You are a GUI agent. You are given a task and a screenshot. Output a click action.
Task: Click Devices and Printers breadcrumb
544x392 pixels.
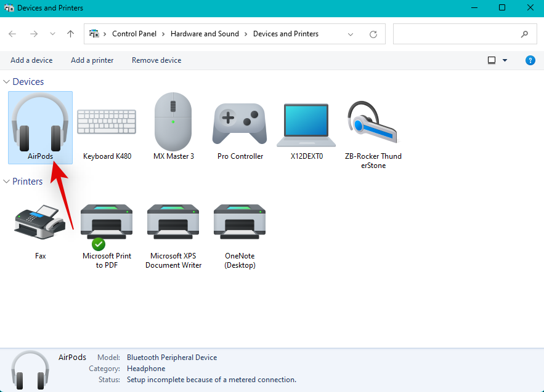click(286, 34)
